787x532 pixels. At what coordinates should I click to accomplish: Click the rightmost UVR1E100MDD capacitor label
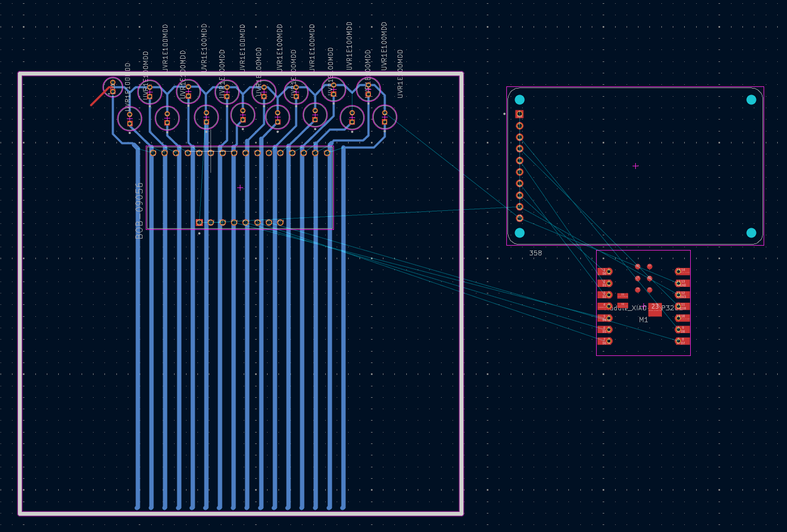400,74
